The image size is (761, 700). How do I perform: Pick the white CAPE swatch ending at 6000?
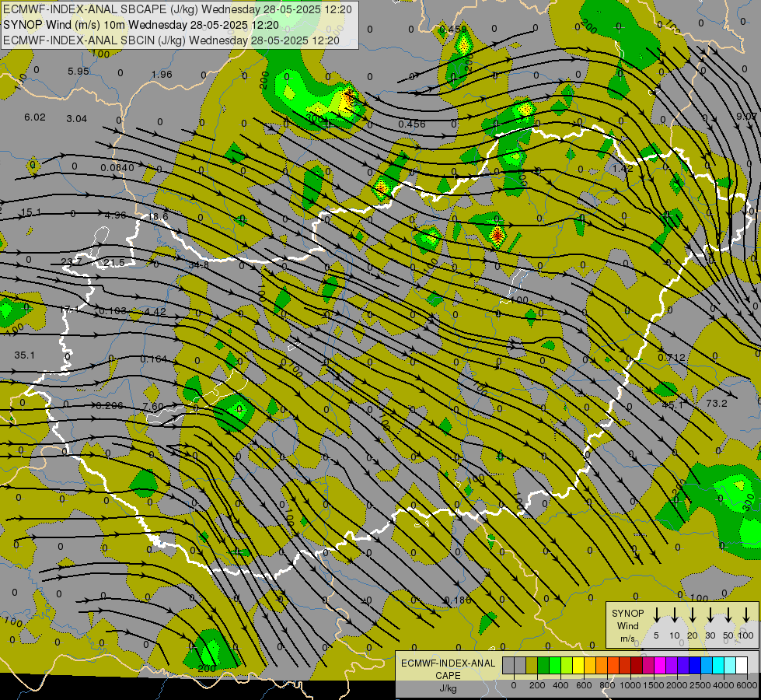click(x=742, y=665)
